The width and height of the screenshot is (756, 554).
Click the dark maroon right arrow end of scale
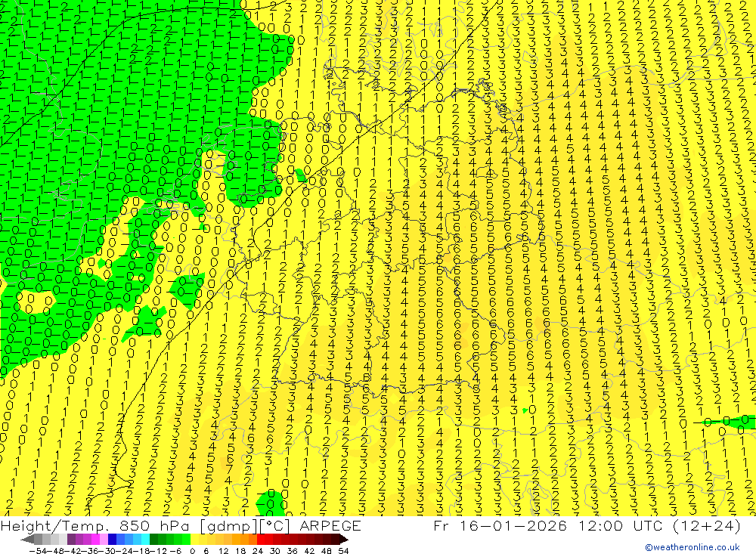click(x=344, y=540)
